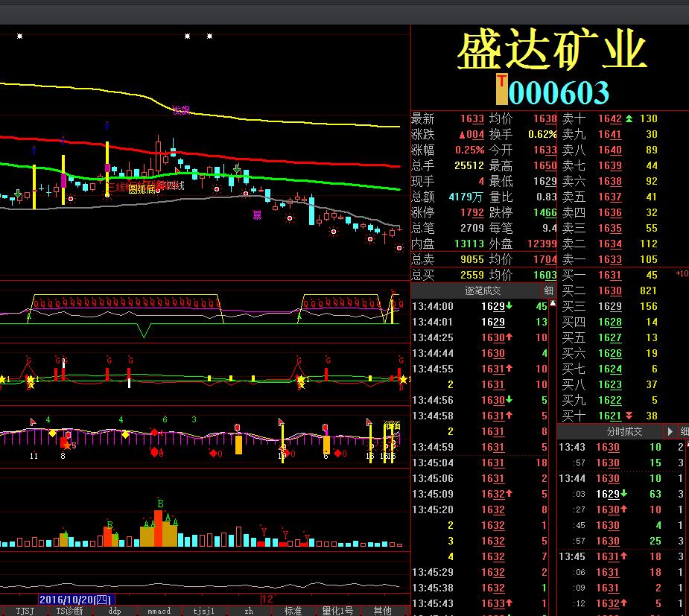Image resolution: width=689 pixels, height=616 pixels.
Task: Switch to the 量化1号 indicator tab
Action: click(337, 611)
